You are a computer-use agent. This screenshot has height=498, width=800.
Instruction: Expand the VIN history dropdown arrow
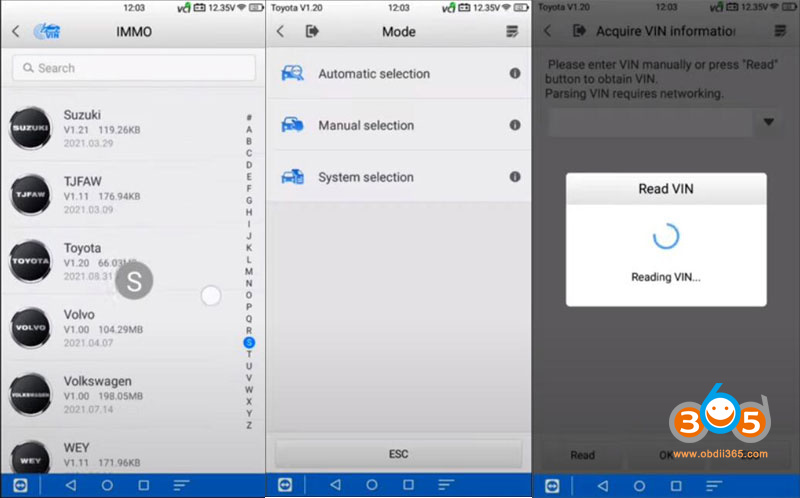[768, 122]
